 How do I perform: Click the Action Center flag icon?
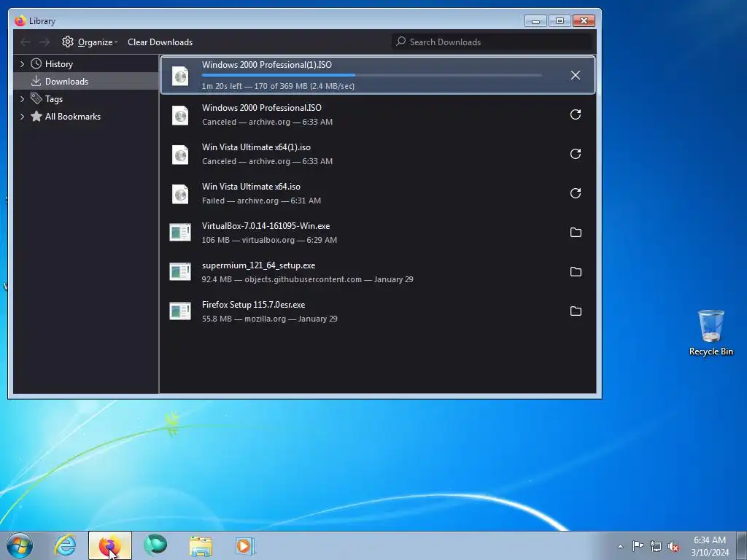(638, 546)
